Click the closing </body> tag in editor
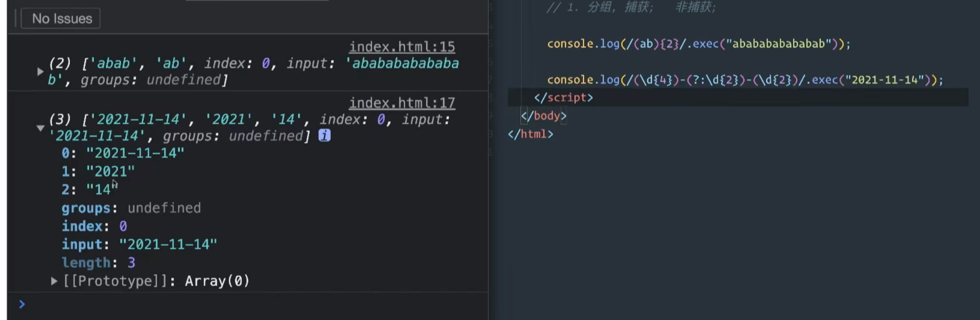The image size is (980, 320). [543, 116]
